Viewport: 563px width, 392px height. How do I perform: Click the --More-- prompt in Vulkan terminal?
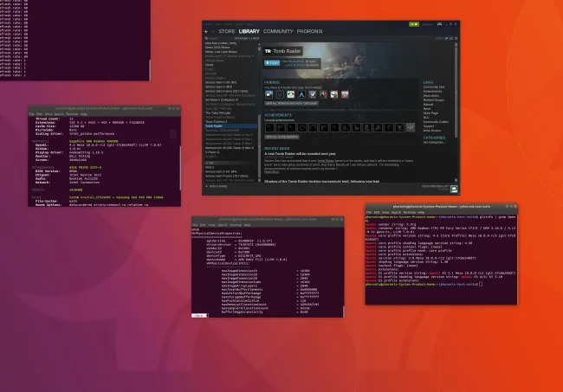(x=199, y=316)
